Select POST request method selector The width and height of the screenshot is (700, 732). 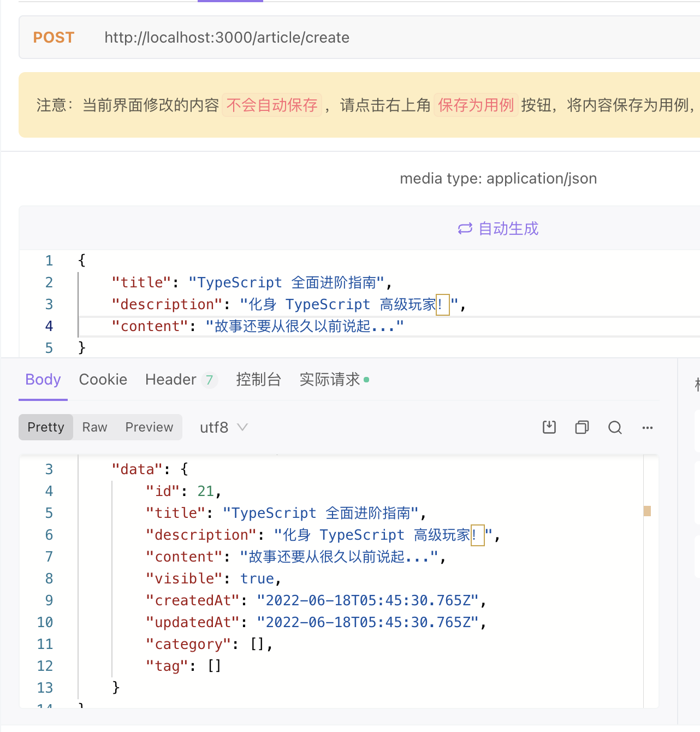pyautogui.click(x=54, y=37)
